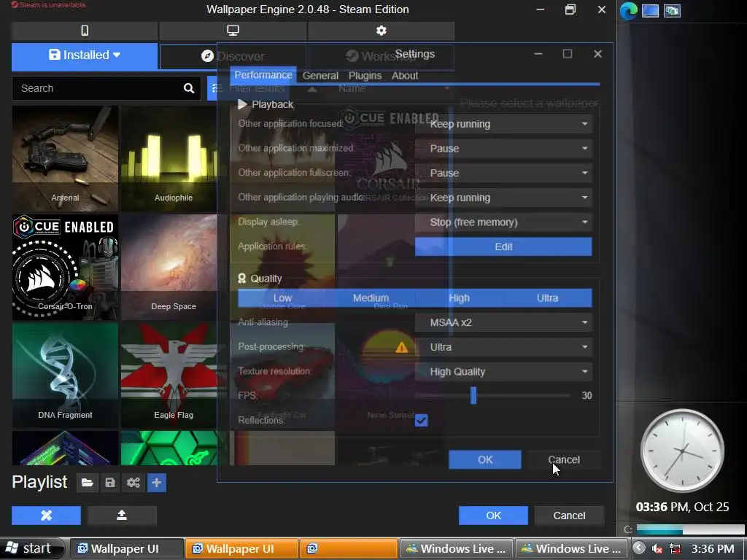
Task: Expand the Installed dropdown arrow
Action: click(117, 55)
